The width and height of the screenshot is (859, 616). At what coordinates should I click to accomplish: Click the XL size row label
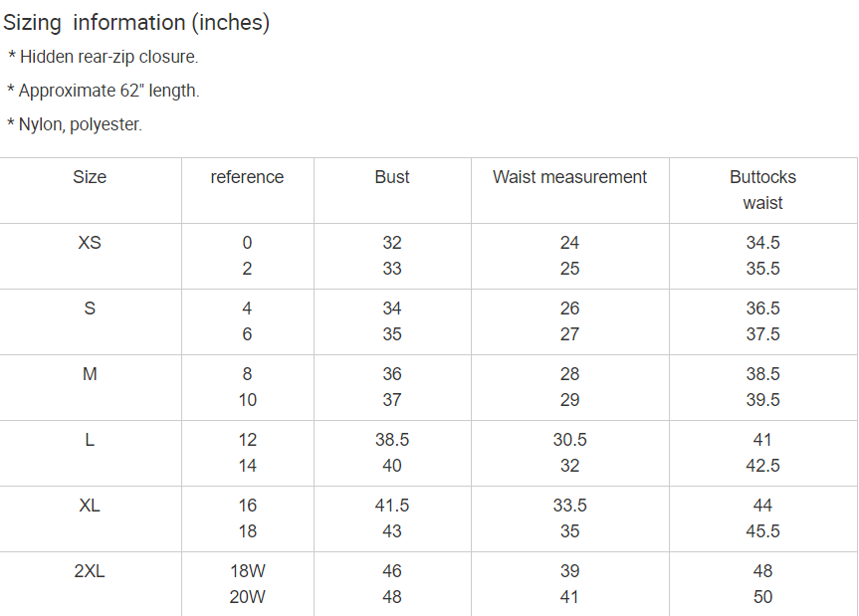90,506
